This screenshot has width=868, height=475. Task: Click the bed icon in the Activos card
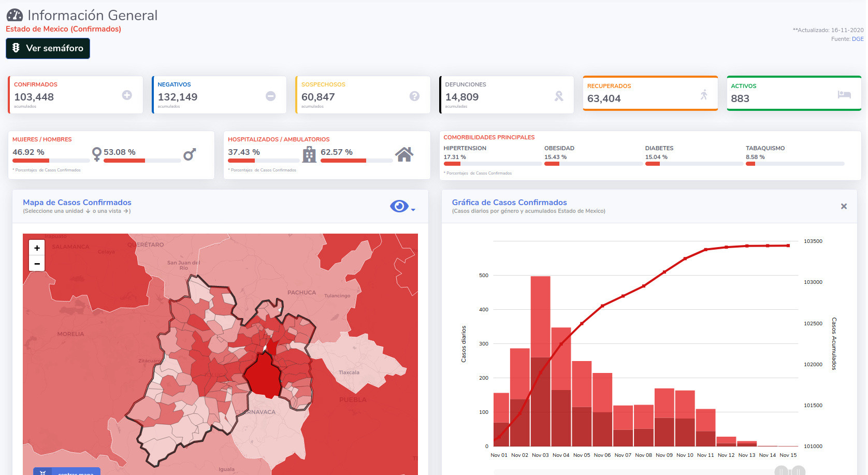[844, 94]
